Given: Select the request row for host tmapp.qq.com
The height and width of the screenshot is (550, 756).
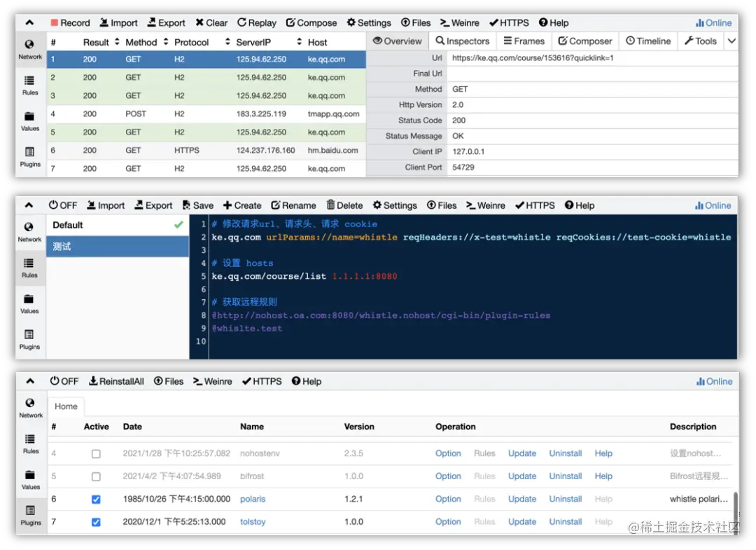Looking at the screenshot, I should [x=206, y=114].
